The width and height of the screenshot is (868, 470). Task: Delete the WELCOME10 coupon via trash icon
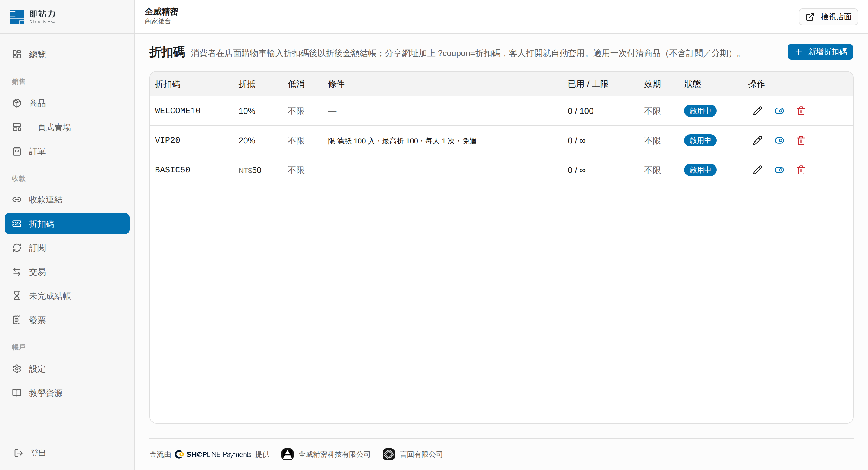tap(801, 111)
